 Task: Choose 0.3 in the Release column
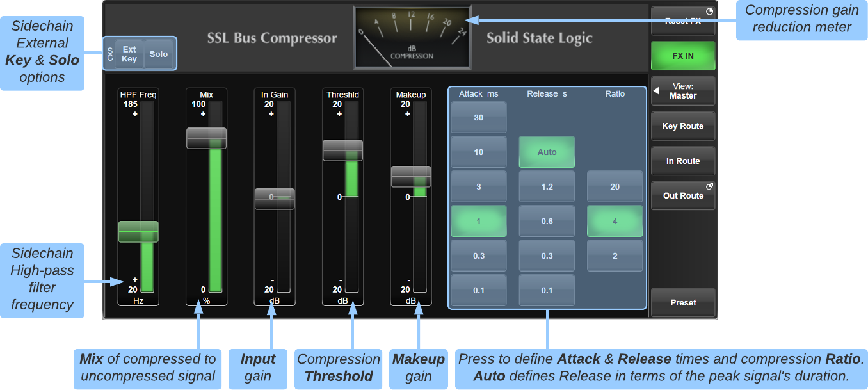(547, 256)
